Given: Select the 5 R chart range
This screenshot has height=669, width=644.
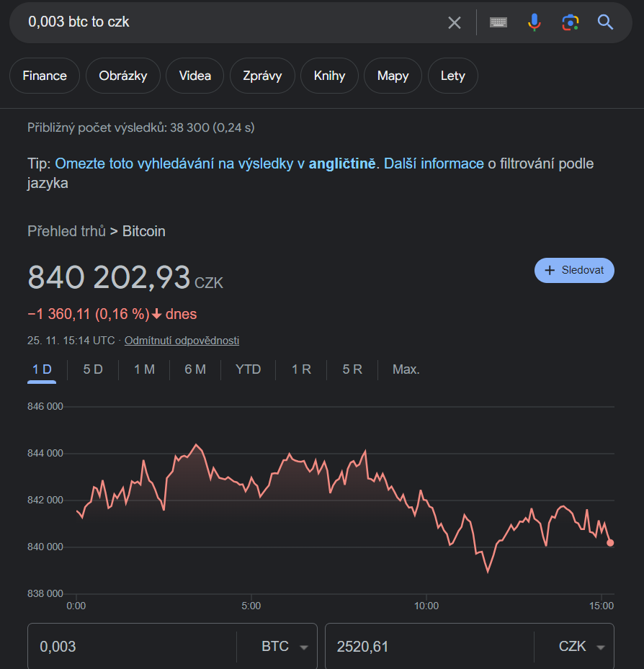Looking at the screenshot, I should tap(352, 369).
